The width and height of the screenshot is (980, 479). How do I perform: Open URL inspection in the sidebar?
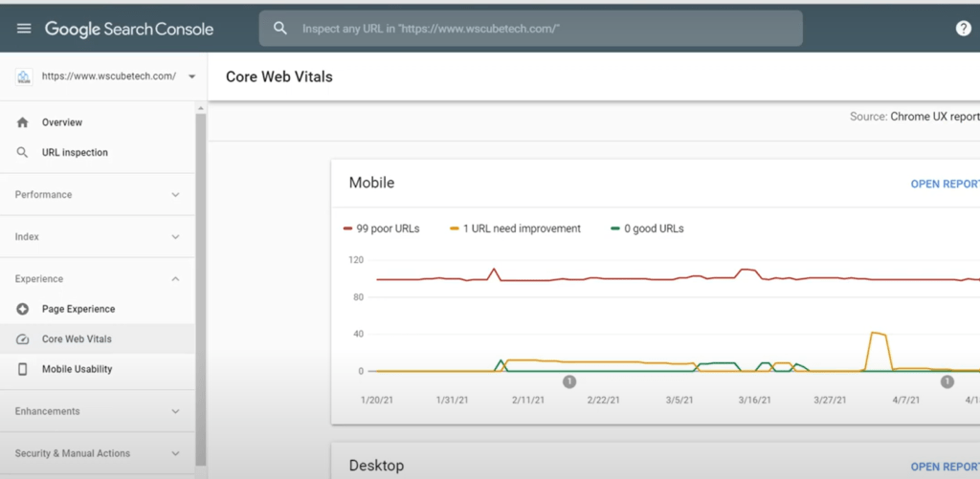(x=75, y=152)
